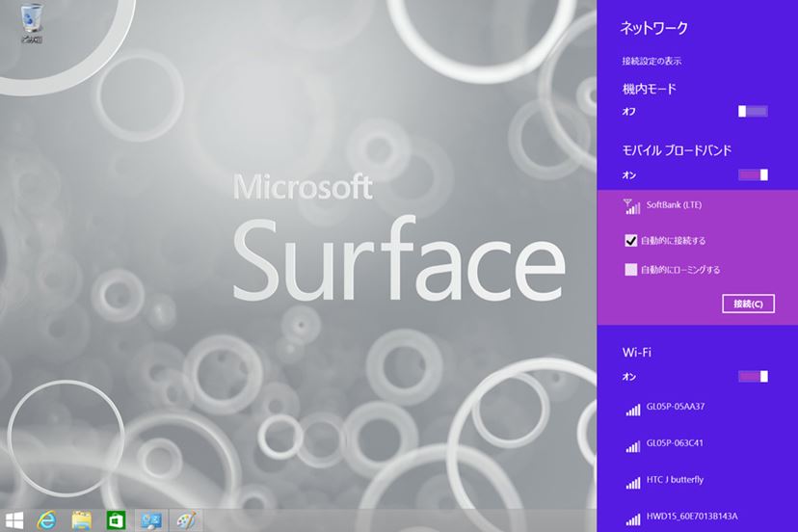This screenshot has height=532, width=798.
Task: Click the 機内モード heading
Action: (x=650, y=89)
